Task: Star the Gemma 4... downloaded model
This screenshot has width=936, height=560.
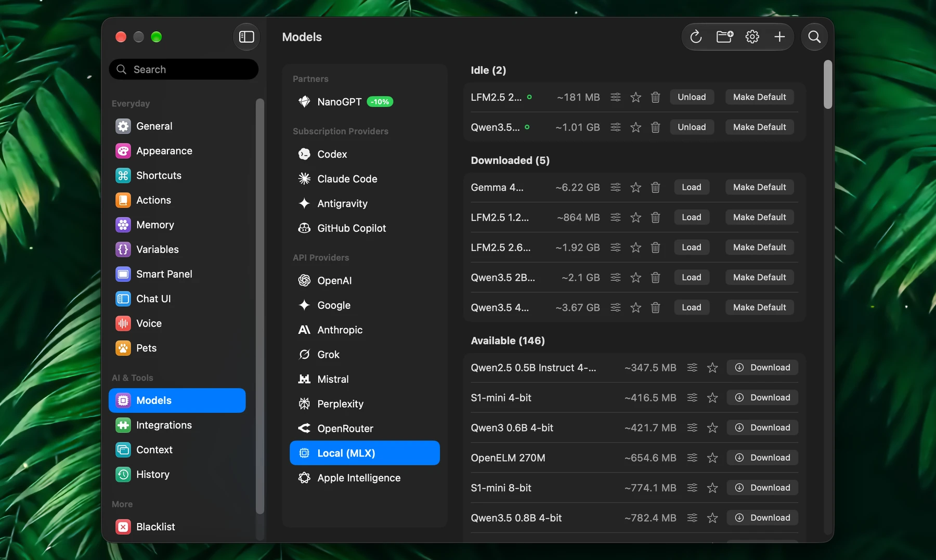Action: [635, 187]
